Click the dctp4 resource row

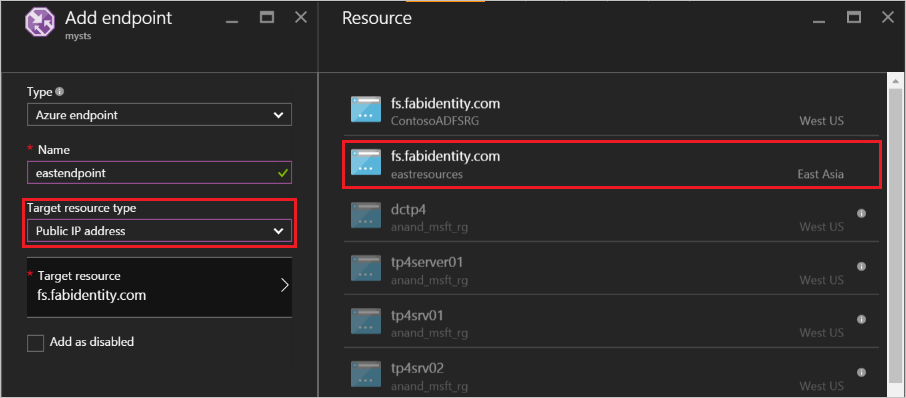pyautogui.click(x=612, y=217)
